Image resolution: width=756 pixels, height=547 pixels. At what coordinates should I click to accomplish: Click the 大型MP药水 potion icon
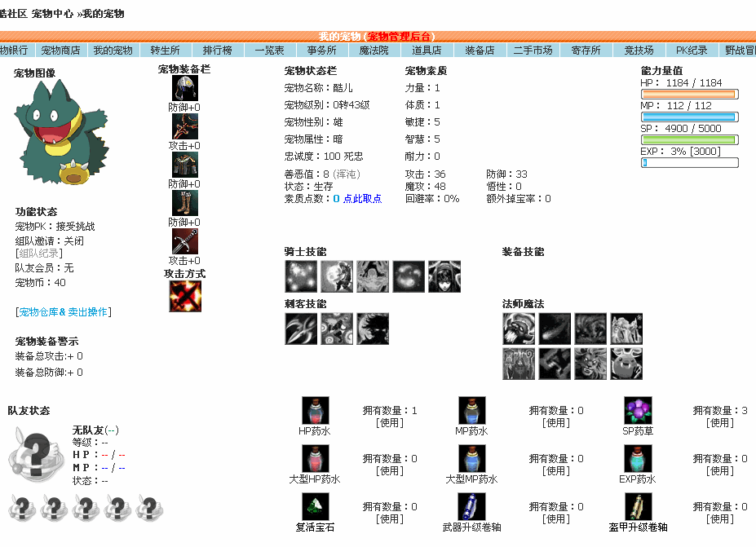(472, 459)
